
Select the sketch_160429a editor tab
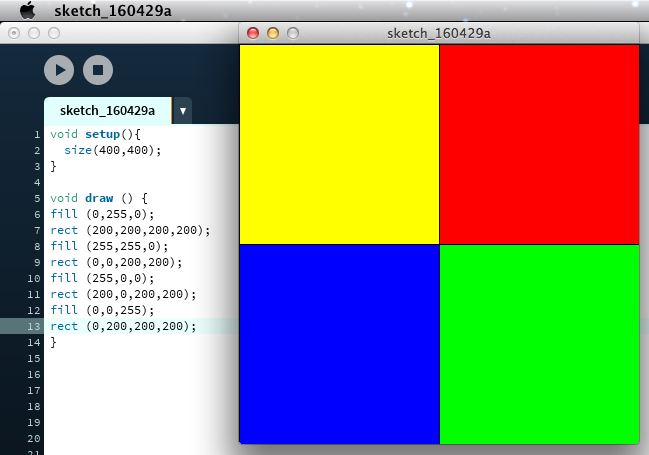(107, 110)
